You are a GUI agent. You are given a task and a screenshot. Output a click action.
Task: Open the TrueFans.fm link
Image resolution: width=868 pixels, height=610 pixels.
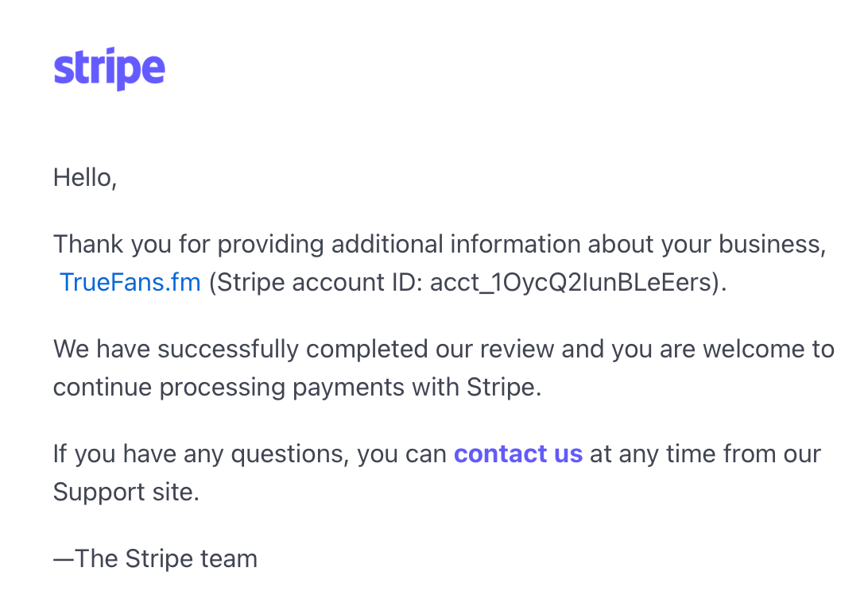pos(130,282)
